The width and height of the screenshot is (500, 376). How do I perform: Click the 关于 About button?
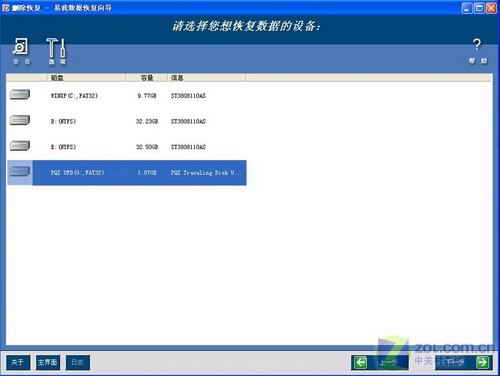(18, 362)
